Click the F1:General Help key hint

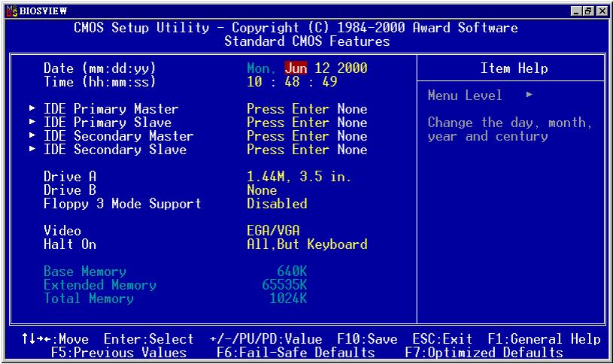(x=544, y=339)
